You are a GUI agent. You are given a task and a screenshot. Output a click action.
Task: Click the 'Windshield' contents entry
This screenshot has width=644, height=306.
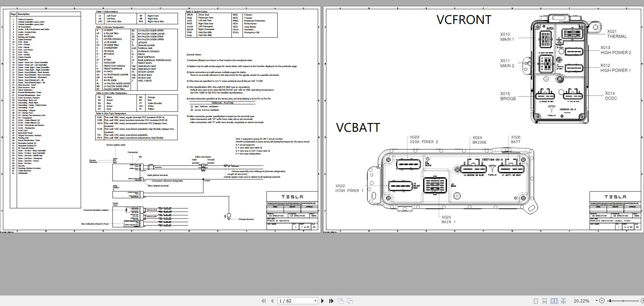click(23, 173)
